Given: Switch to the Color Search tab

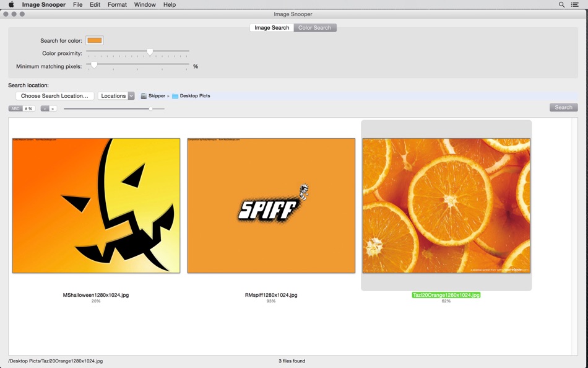Looking at the screenshot, I should coord(314,27).
